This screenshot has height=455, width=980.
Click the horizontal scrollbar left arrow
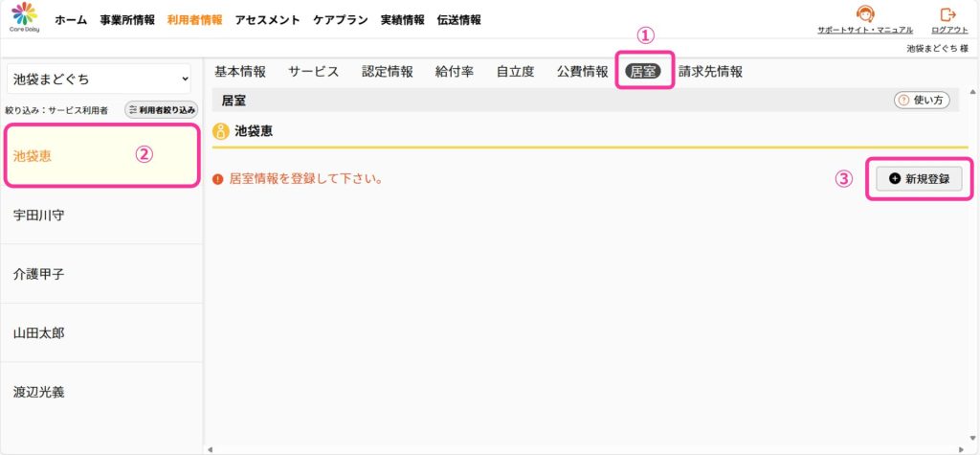pyautogui.click(x=210, y=449)
